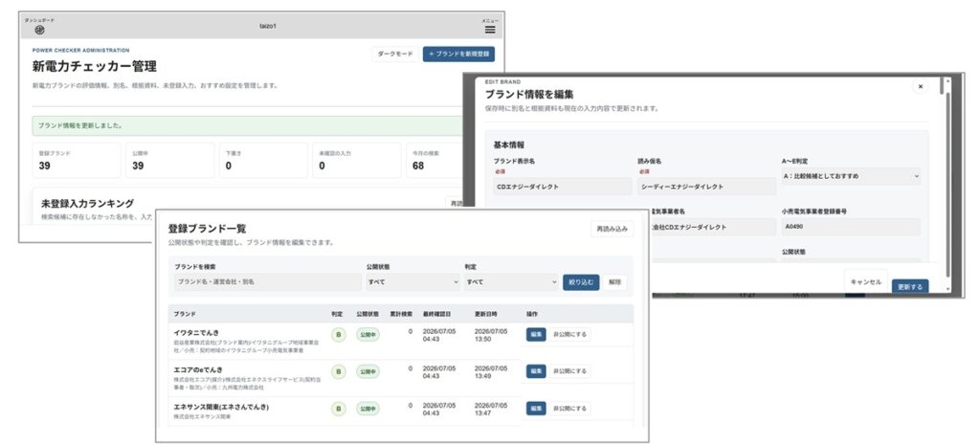Focus the 読み仮名 field
The width and height of the screenshot is (980, 445).
(x=707, y=187)
